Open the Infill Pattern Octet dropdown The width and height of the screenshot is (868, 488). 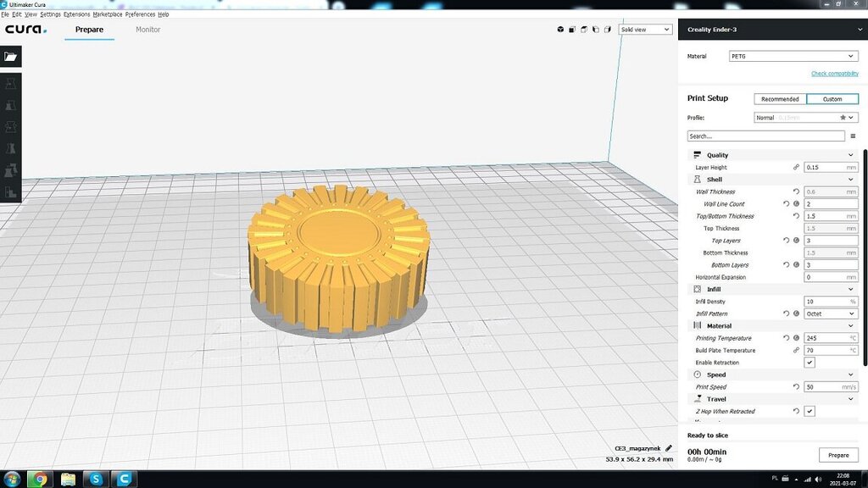[x=830, y=314]
